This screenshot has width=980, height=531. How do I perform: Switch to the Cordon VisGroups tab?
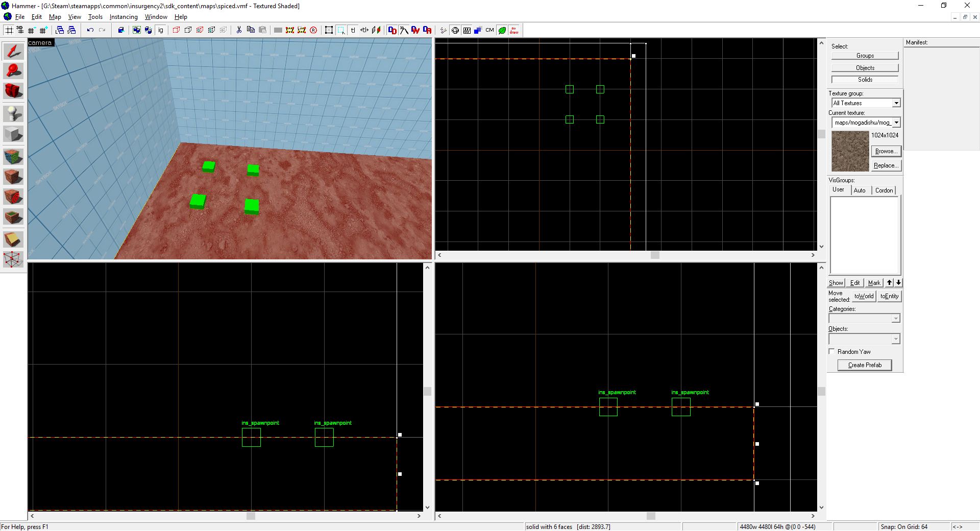[x=884, y=190]
